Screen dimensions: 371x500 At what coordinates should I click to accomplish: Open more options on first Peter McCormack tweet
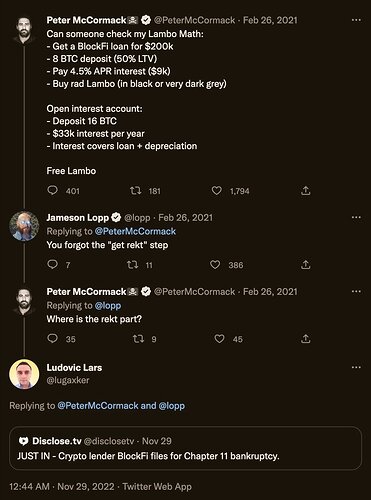(x=356, y=20)
